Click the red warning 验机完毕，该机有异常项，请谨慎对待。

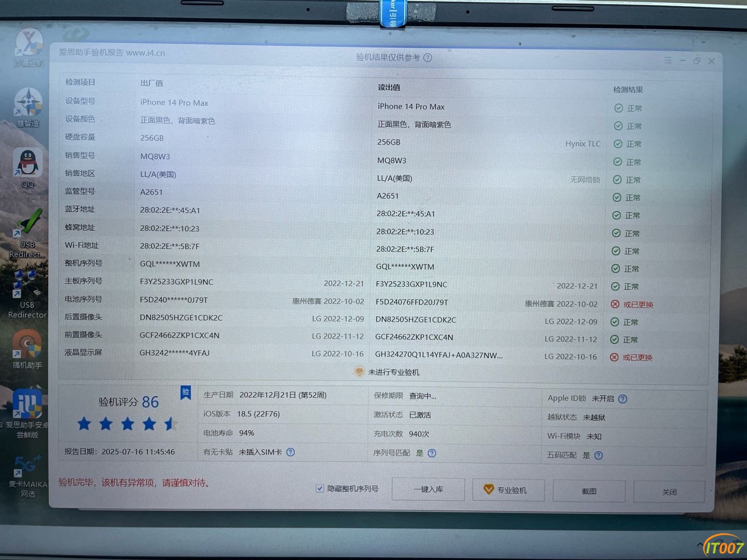[134, 483]
